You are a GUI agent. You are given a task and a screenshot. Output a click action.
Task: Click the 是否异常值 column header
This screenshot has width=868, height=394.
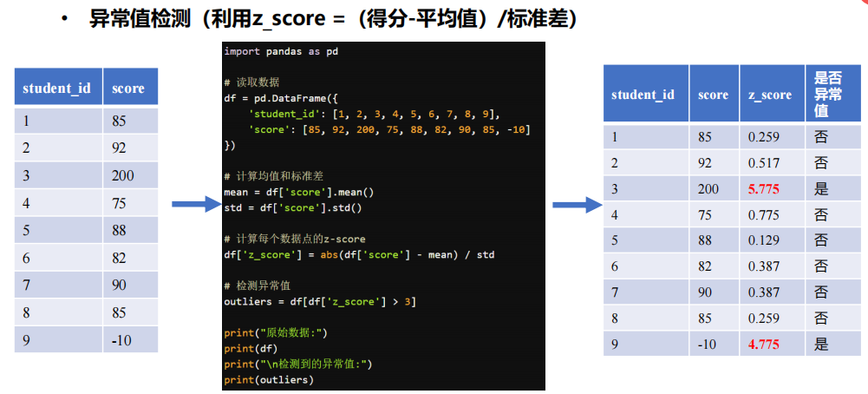[829, 95]
